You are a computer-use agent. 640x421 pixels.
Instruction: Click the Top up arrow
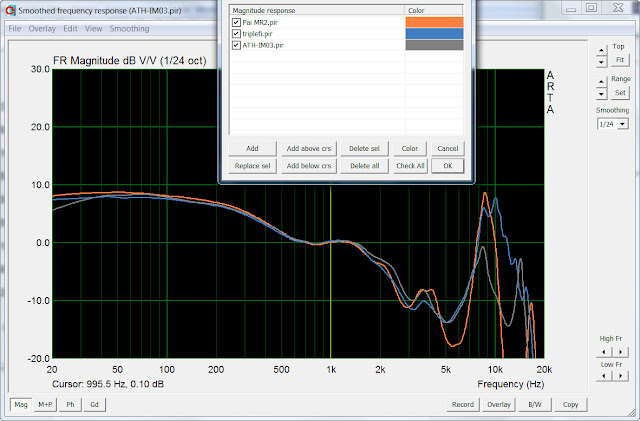point(601,51)
